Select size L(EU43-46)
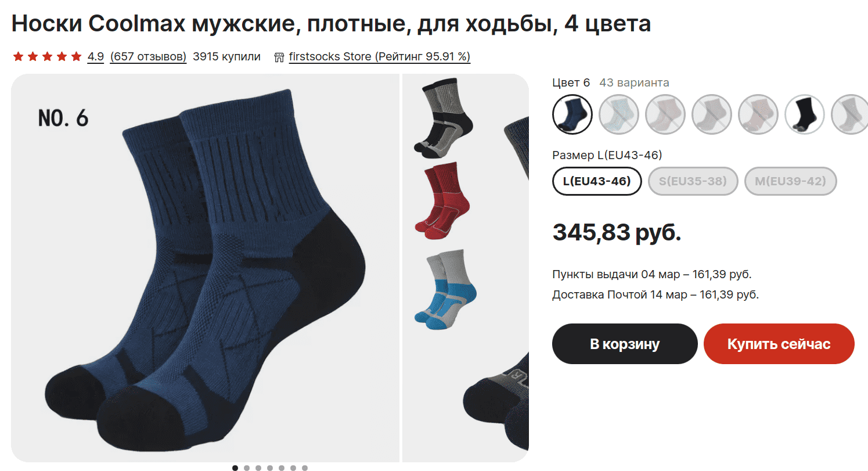868x471 pixels. pyautogui.click(x=596, y=181)
